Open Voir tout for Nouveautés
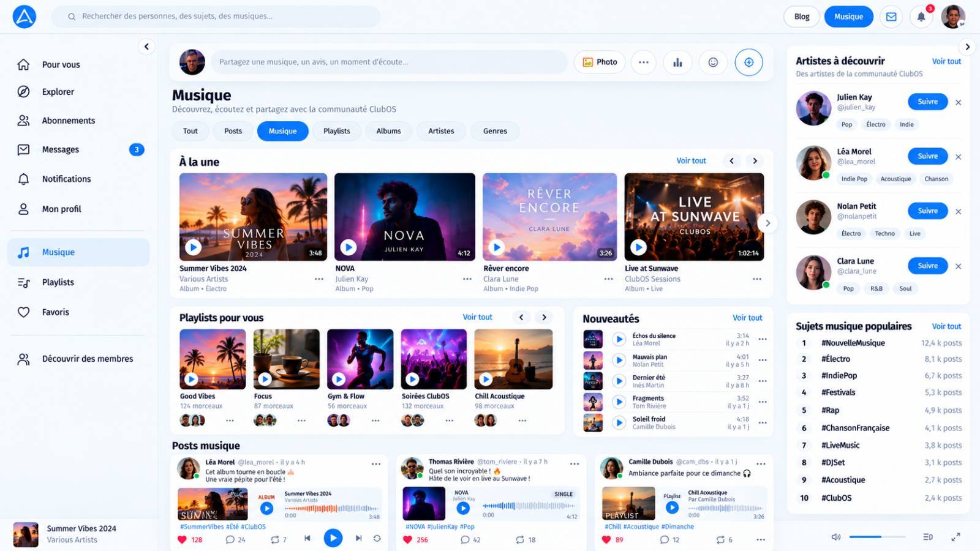 pos(747,318)
